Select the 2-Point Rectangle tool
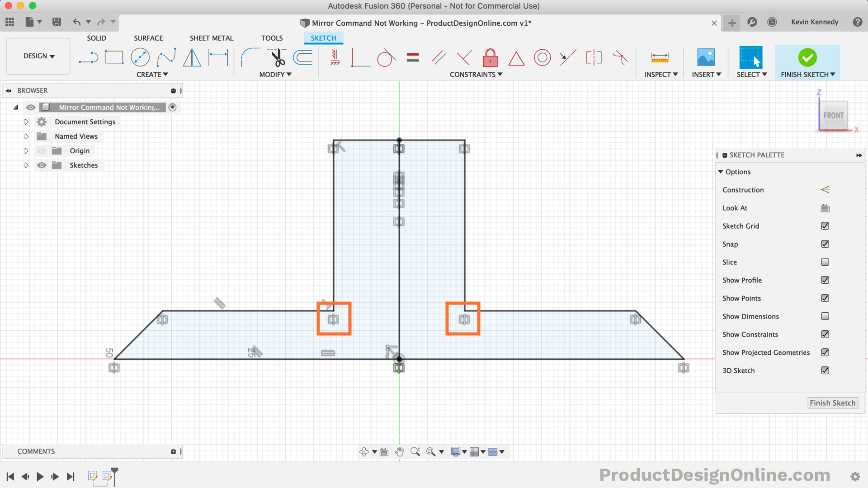This screenshot has width=868, height=488. click(x=114, y=57)
